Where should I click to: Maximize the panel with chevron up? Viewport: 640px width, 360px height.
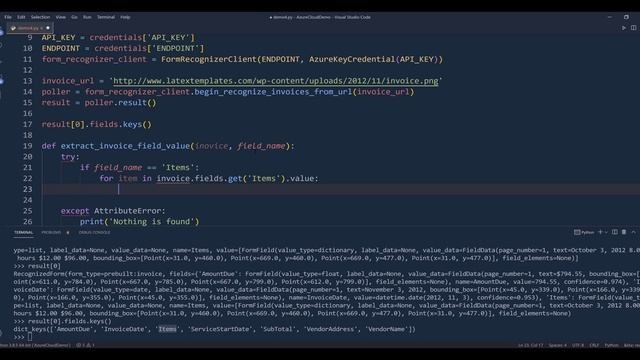pos(633,232)
